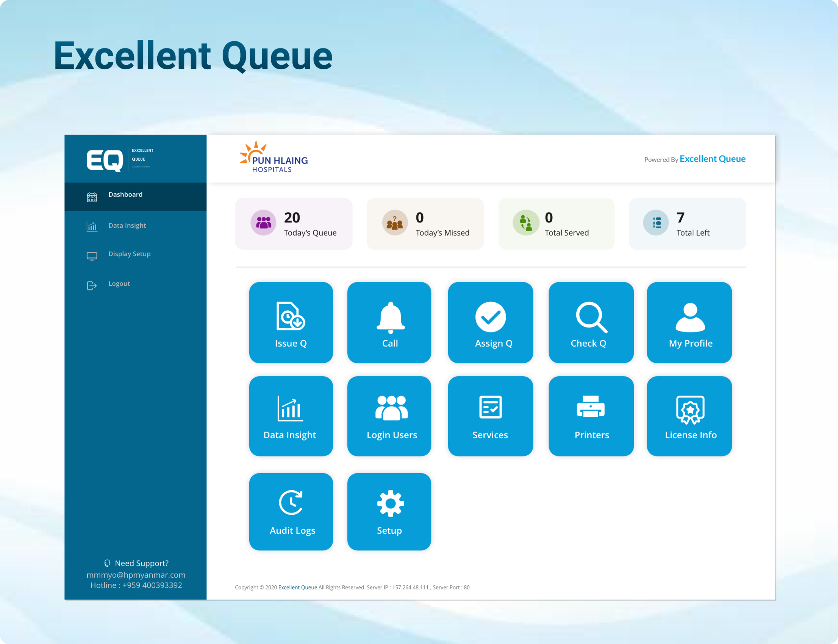This screenshot has width=838, height=644.
Task: Click the Dashboard calendar icon in sidebar
Action: (92, 197)
